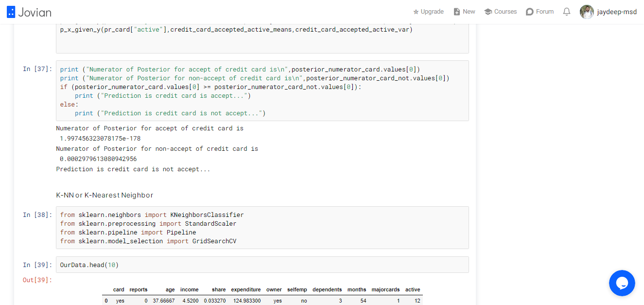Click the Courses graduation cap icon
Viewport: 644px width, 305px height.
coord(488,12)
